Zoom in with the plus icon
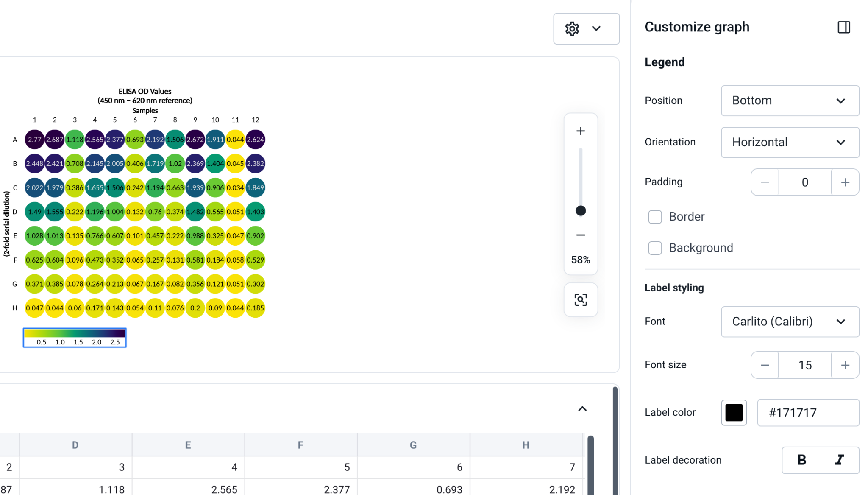Image resolution: width=868 pixels, height=495 pixels. [x=581, y=131]
